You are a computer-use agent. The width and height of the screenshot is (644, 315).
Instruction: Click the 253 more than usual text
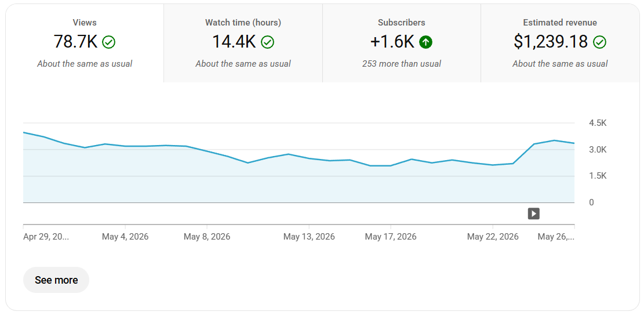point(402,64)
